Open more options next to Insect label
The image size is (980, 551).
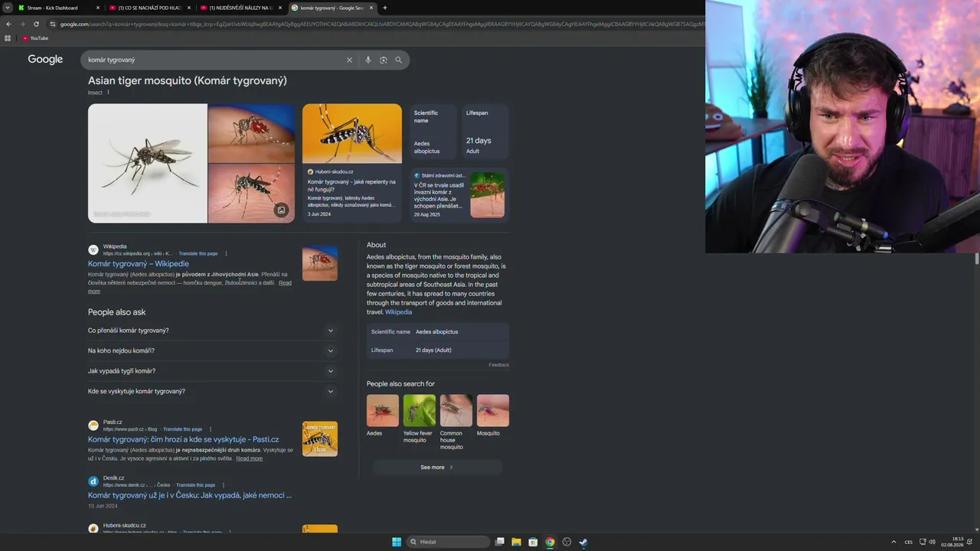[x=108, y=93]
